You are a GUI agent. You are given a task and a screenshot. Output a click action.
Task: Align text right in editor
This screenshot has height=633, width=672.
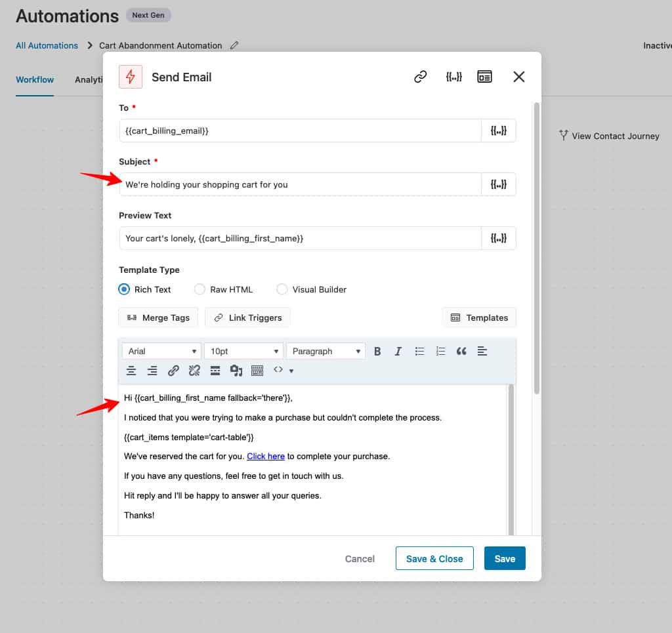point(152,371)
